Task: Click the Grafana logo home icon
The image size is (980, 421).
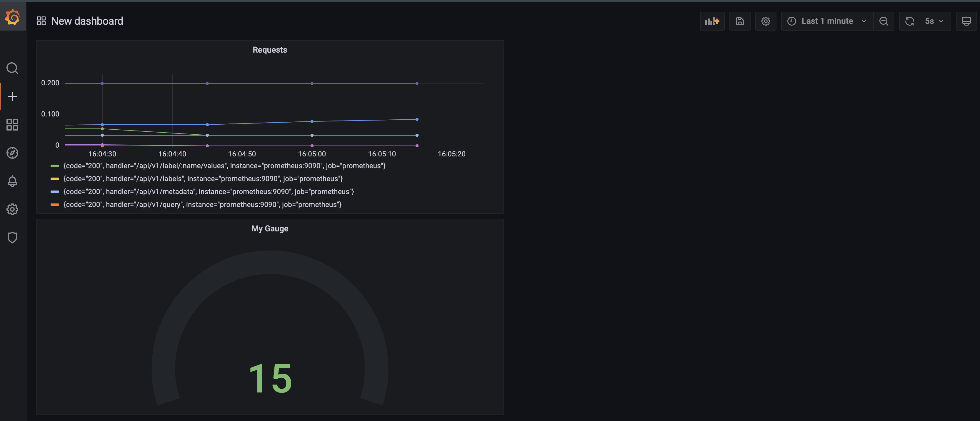Action: click(x=13, y=17)
